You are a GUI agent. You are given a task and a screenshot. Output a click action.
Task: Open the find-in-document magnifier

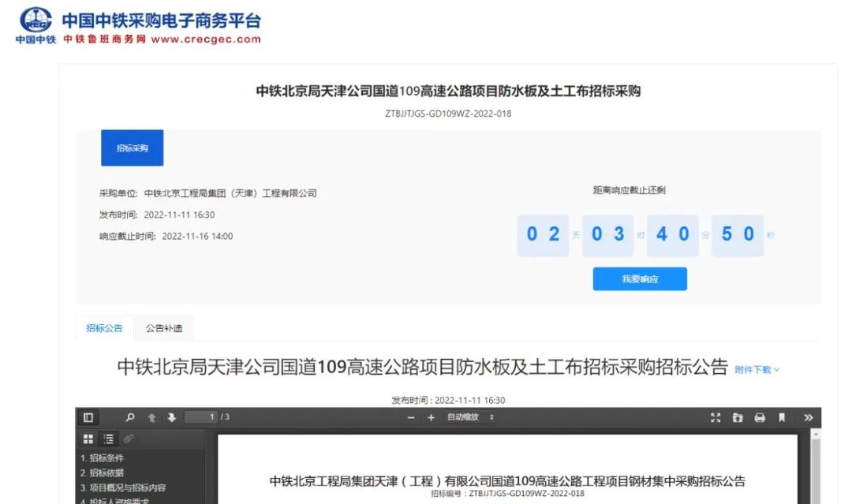click(130, 417)
